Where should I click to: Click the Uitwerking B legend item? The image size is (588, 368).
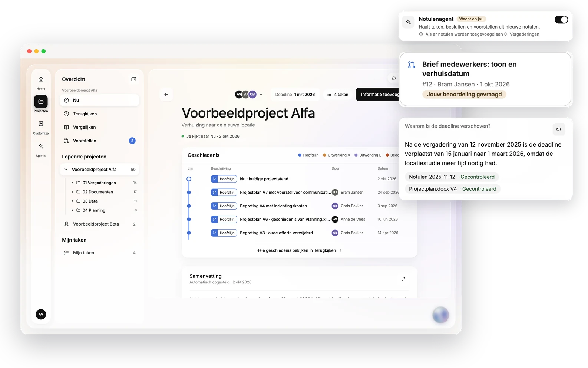[368, 155]
